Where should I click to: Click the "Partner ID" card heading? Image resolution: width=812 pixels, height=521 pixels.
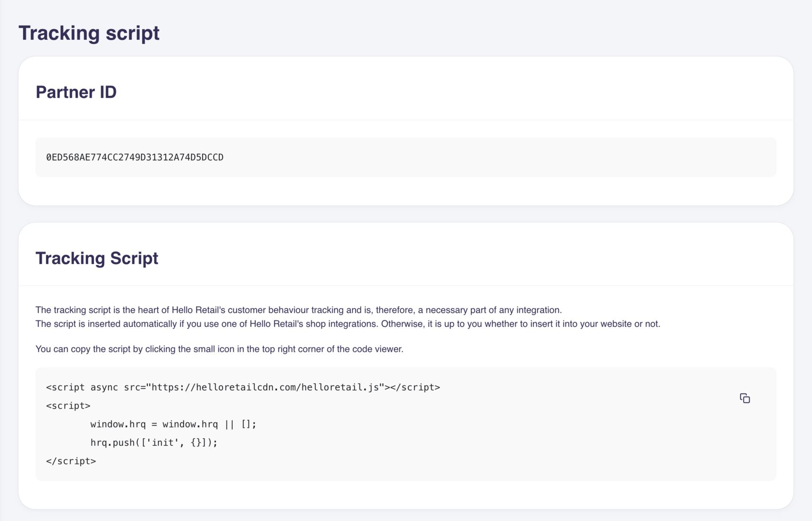click(x=76, y=92)
